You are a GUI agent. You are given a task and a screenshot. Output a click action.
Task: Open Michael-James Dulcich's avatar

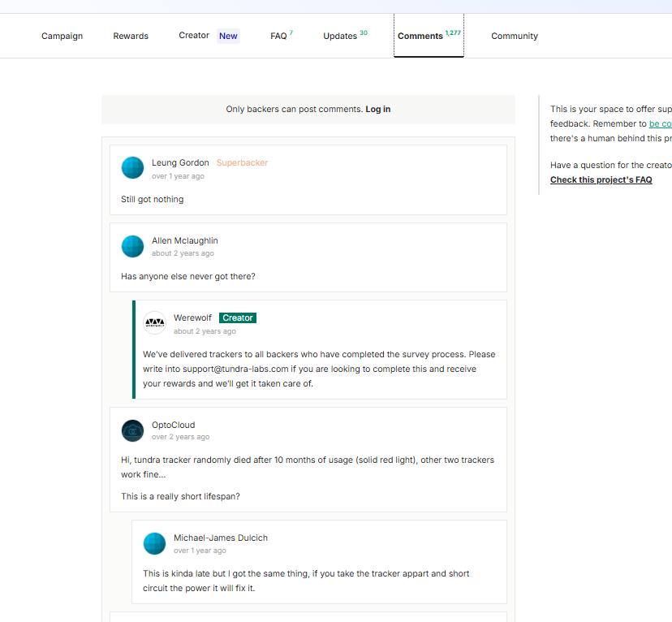click(x=154, y=543)
